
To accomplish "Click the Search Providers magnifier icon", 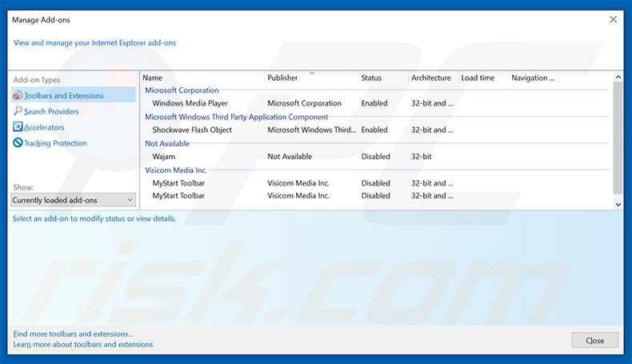I will [x=18, y=111].
